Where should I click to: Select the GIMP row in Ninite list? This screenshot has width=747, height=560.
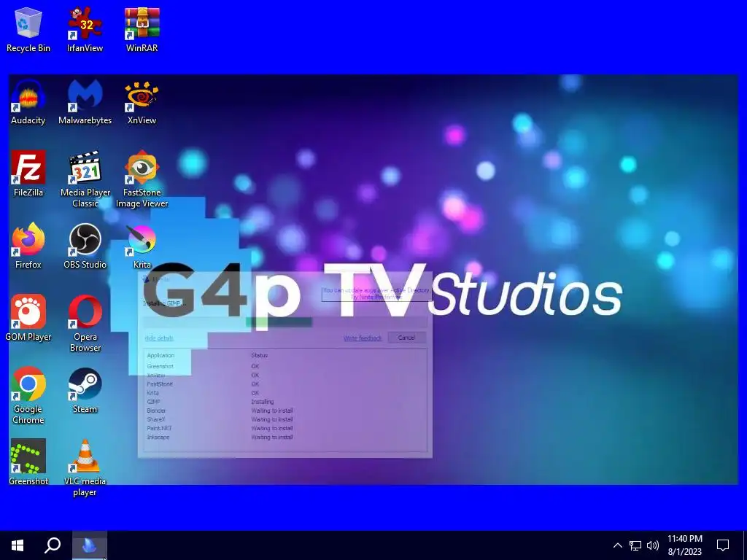point(285,402)
